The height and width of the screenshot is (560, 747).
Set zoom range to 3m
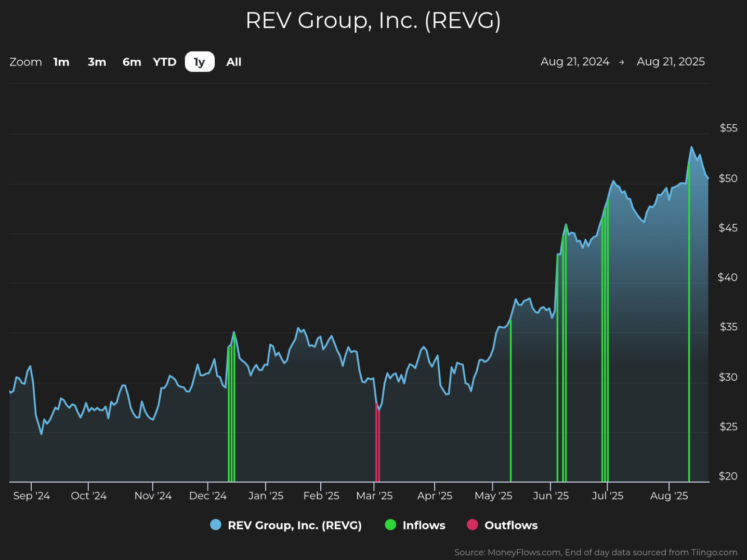point(97,62)
